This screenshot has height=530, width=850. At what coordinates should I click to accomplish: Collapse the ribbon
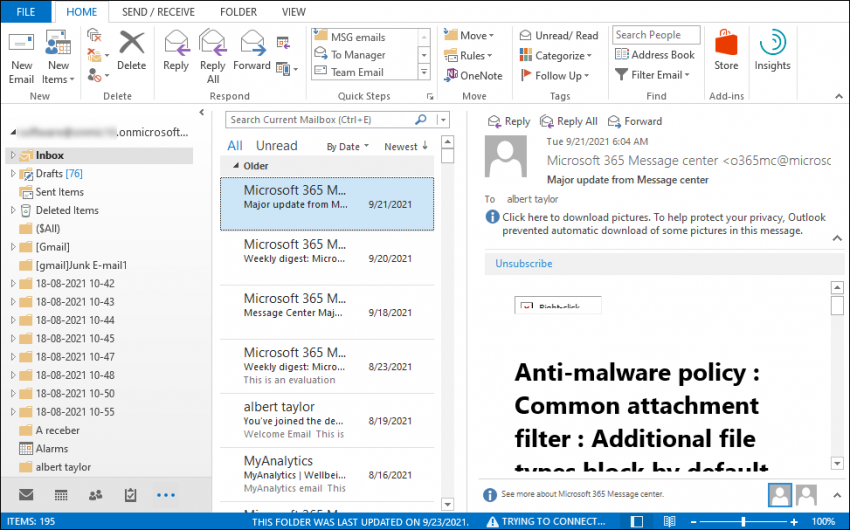(x=839, y=96)
